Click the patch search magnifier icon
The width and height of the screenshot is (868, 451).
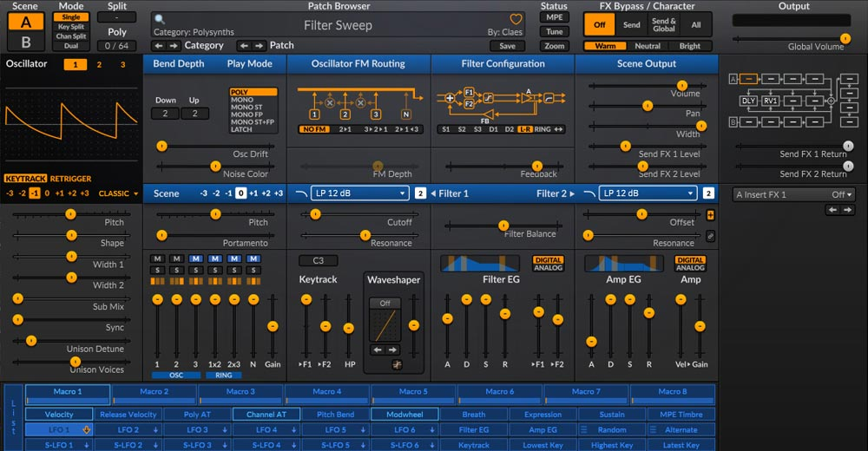160,19
